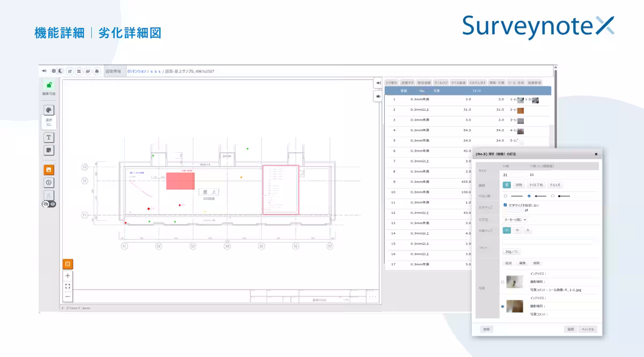Click the pink outlined legend box on drawing
The width and height of the screenshot is (644, 357).
(280, 190)
